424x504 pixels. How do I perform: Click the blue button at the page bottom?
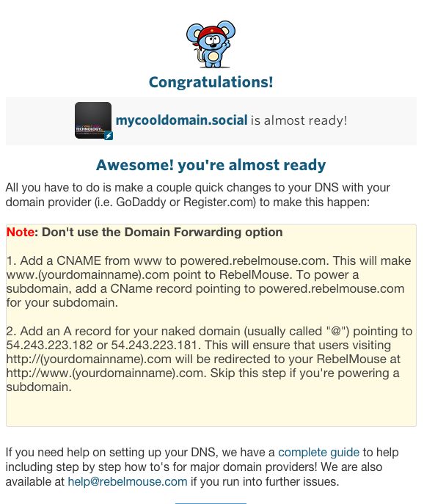tap(211, 503)
